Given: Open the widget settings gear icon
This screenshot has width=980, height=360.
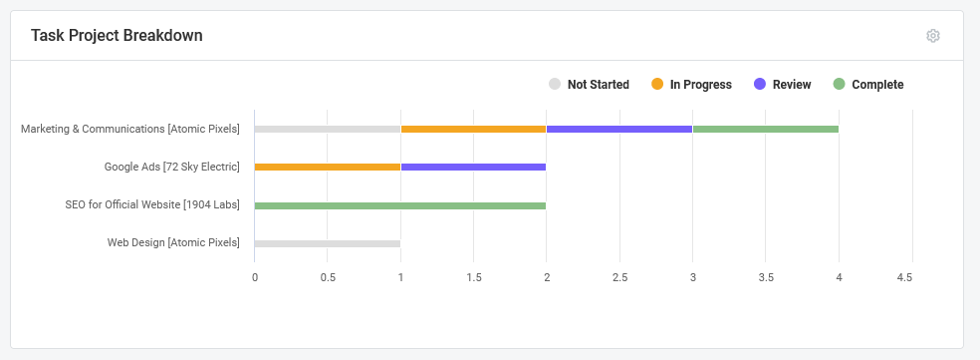Looking at the screenshot, I should [932, 36].
